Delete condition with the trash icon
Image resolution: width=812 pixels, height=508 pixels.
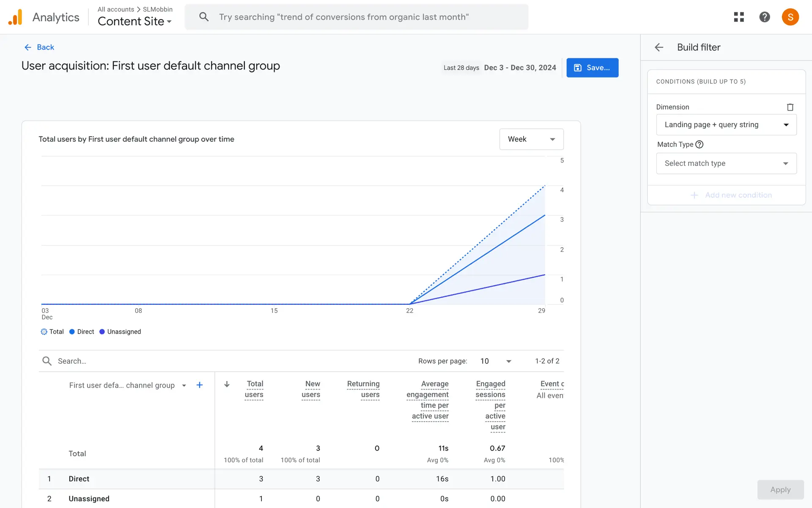[790, 107]
